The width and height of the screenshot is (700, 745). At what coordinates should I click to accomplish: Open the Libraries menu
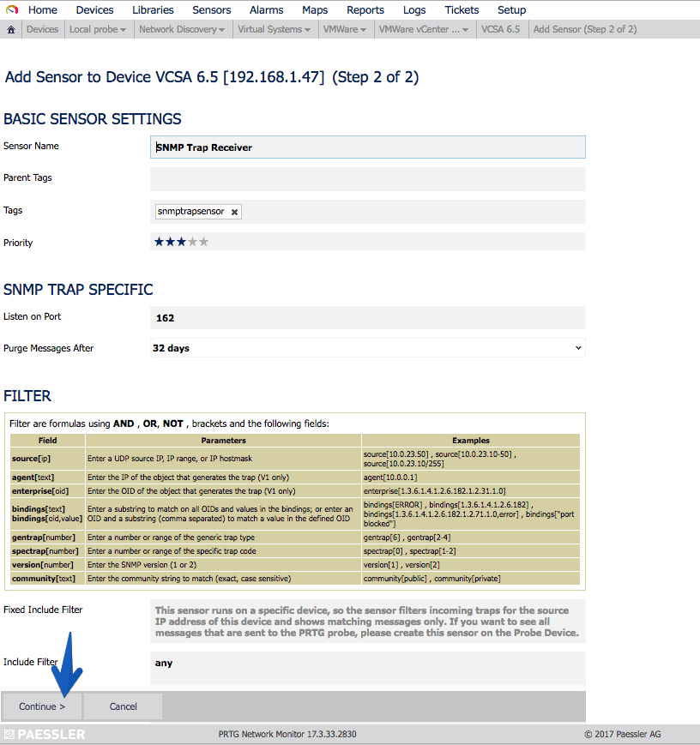153,10
